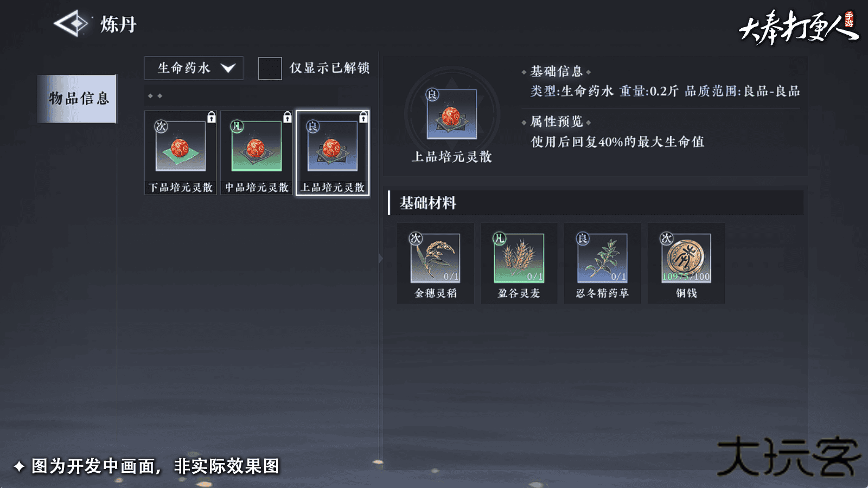
Task: Select the 中品培元灵散 pill icon
Action: click(257, 146)
